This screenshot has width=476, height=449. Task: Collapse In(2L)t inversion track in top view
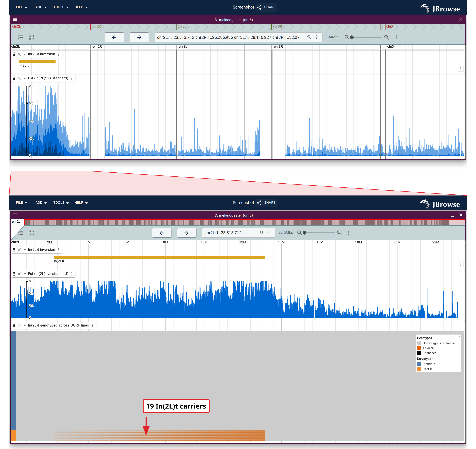[25, 54]
